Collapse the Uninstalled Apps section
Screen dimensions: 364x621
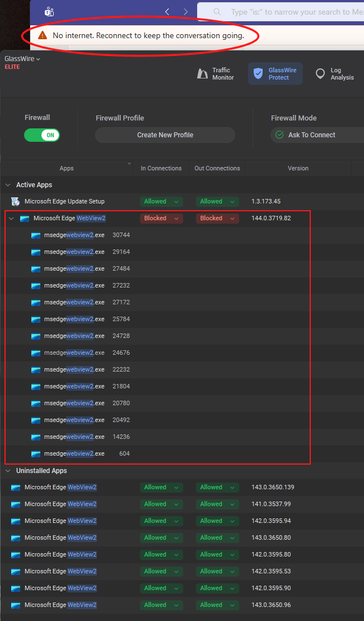click(8, 471)
